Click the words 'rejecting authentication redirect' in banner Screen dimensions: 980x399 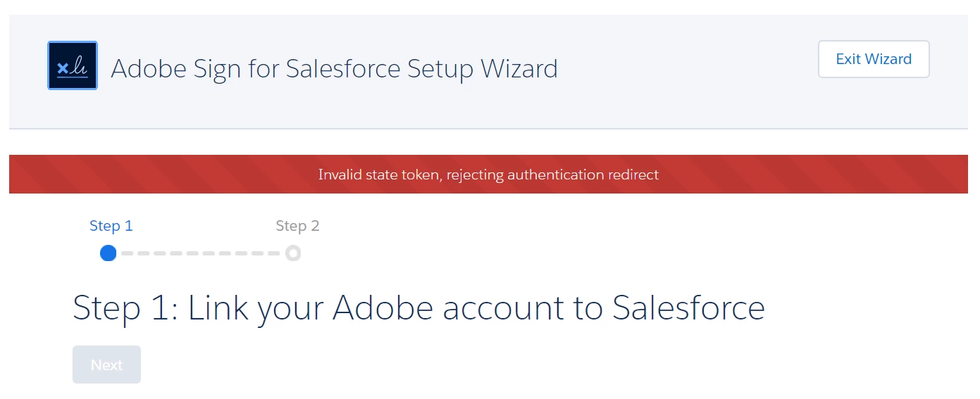point(554,175)
